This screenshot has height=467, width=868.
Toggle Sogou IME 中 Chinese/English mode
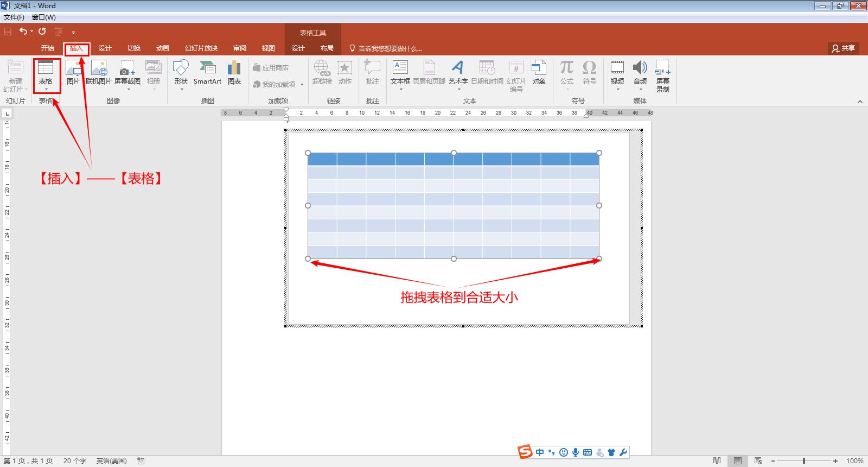[x=540, y=452]
